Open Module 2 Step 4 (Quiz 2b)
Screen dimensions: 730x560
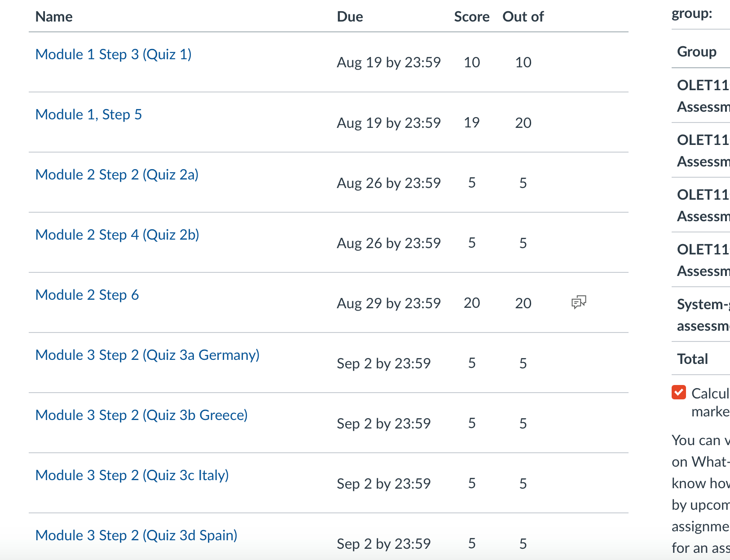tap(117, 235)
